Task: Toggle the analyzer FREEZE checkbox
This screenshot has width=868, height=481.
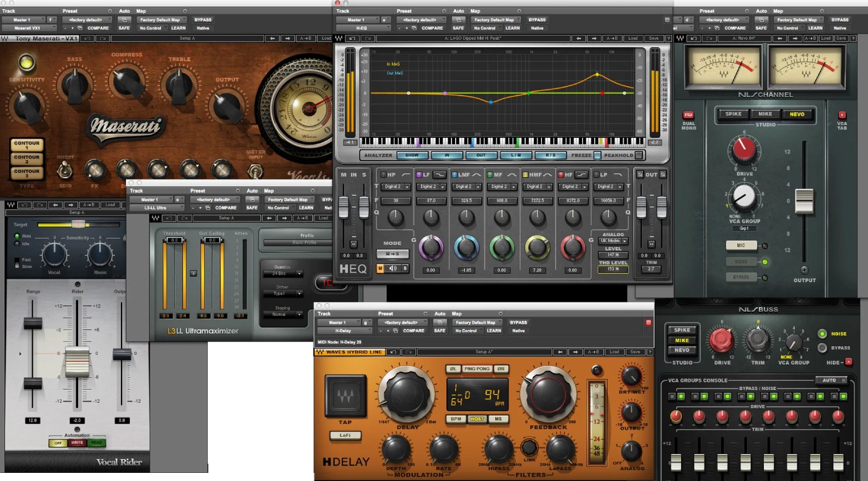Action: click(x=597, y=155)
